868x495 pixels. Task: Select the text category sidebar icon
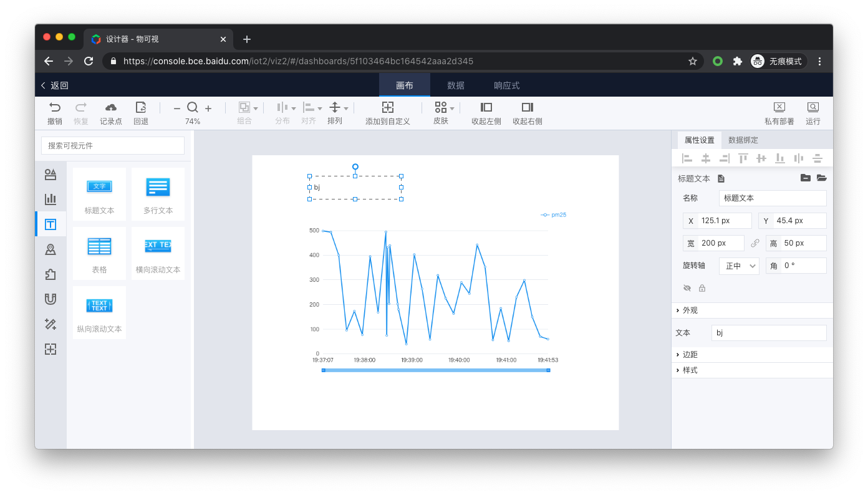[x=51, y=224]
